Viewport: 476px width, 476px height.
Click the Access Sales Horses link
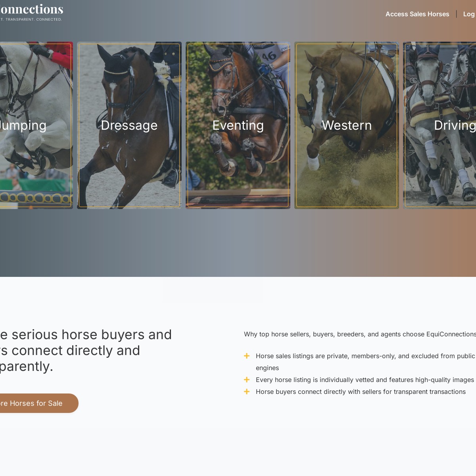coord(417,14)
